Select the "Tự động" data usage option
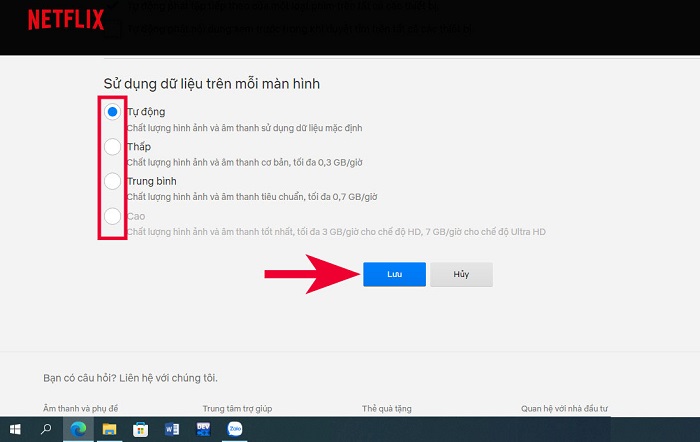 click(x=113, y=112)
